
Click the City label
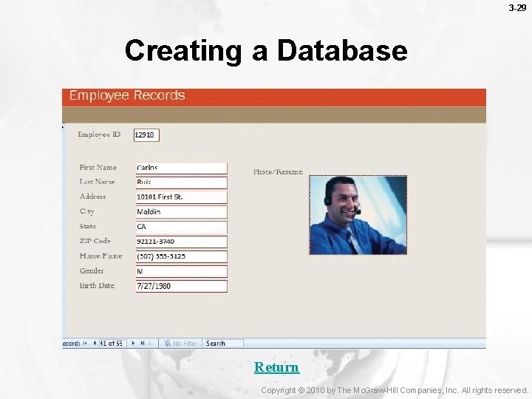coord(87,211)
